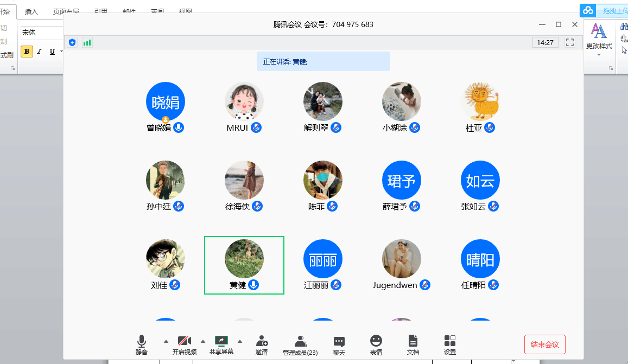Click the red End Meeting button
628x364 pixels.
pos(544,344)
